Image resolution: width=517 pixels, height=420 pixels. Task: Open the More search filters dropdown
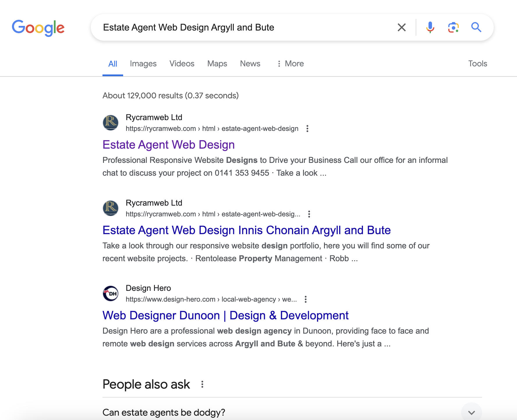290,64
